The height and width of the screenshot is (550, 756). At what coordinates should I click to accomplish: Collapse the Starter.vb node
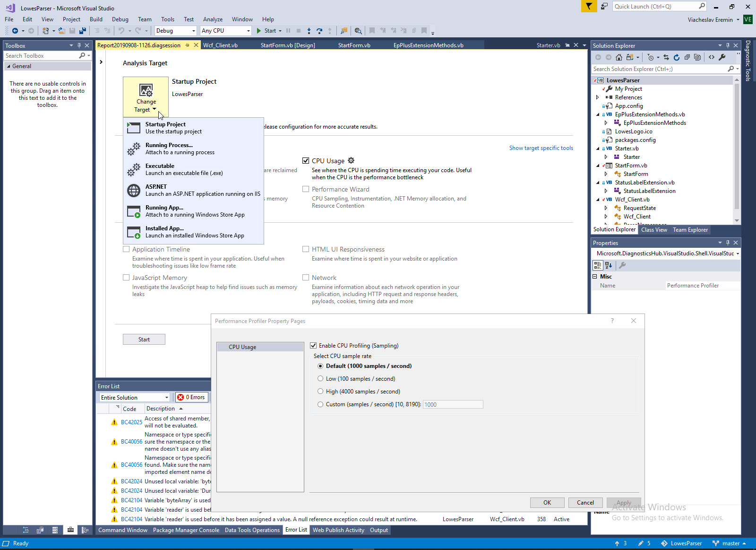[598, 148]
